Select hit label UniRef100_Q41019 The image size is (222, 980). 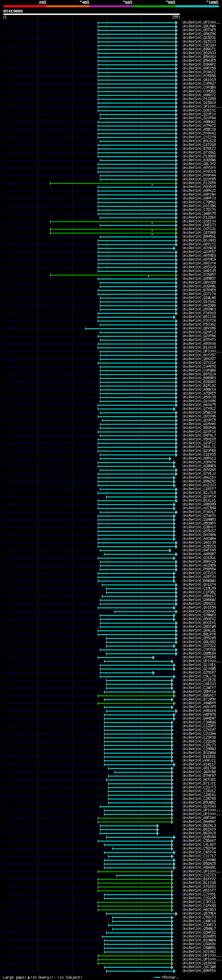(x=199, y=80)
